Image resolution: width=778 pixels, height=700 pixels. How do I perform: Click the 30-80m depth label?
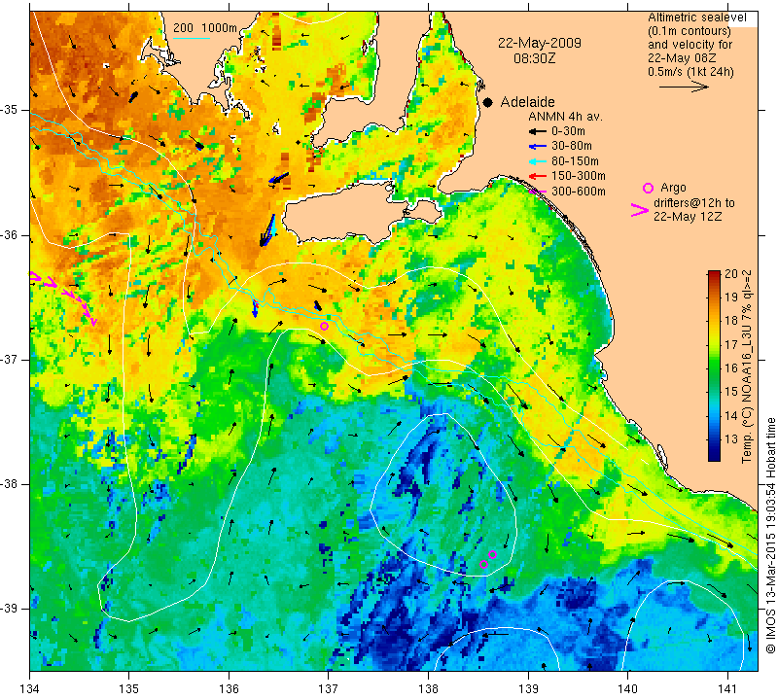point(572,147)
